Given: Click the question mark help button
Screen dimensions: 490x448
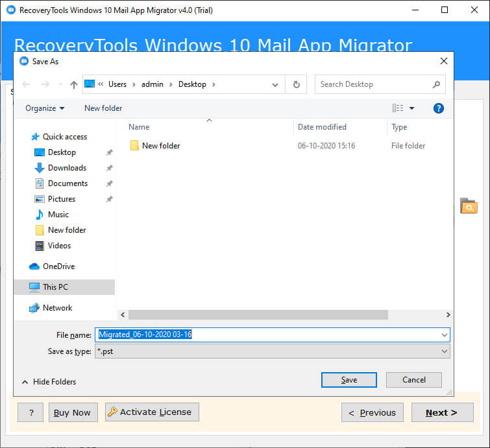Looking at the screenshot, I should point(31,412).
